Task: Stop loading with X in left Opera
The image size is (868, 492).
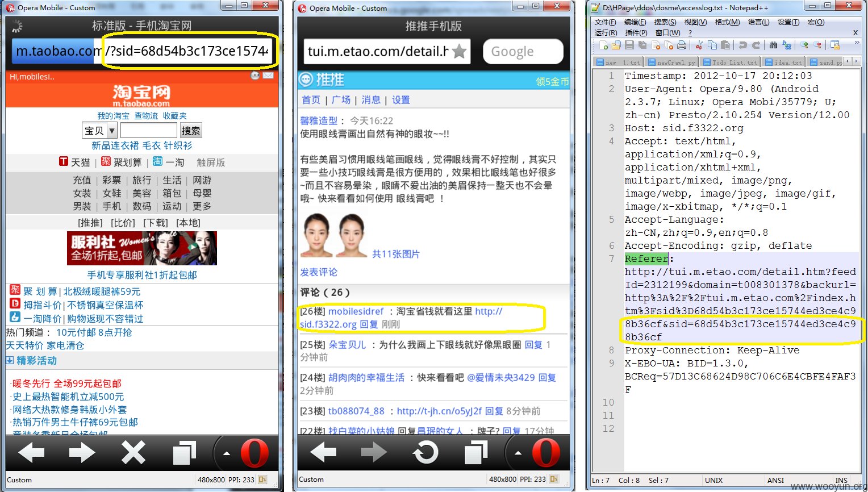Action: pos(133,453)
